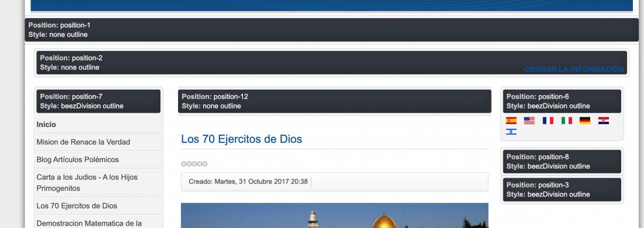Select the United States flag language icon

(529, 120)
